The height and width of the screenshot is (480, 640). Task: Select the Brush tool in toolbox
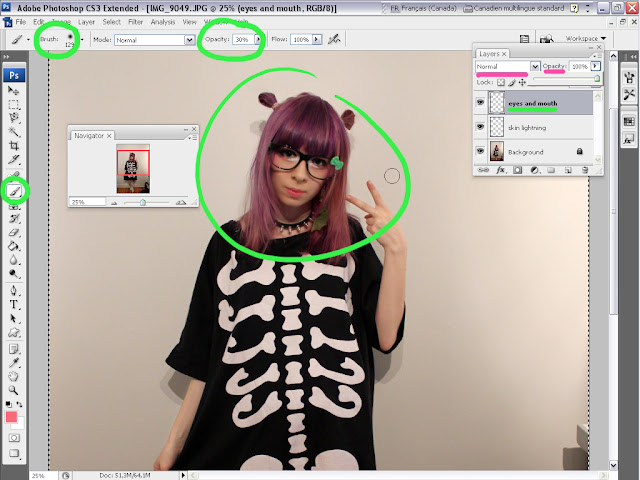tap(15, 191)
